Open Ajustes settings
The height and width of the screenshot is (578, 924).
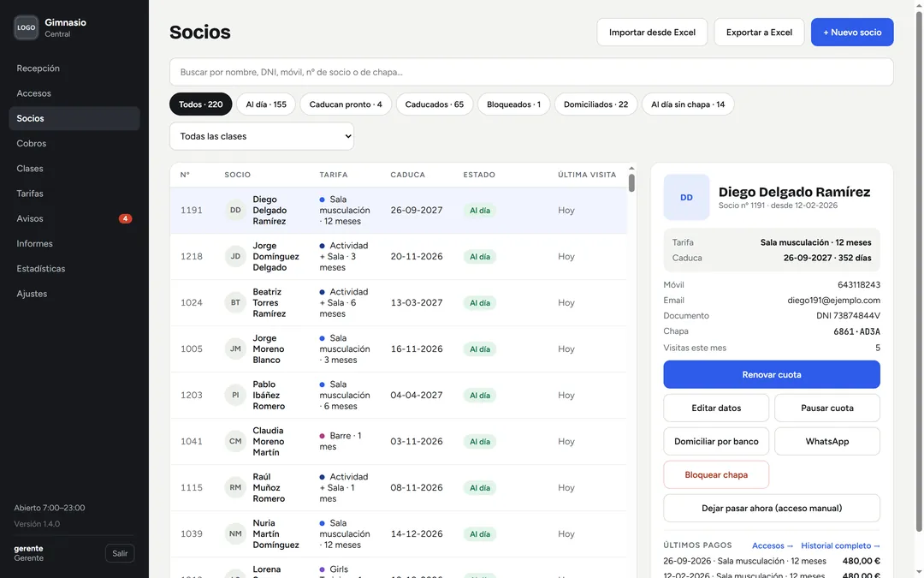point(74,294)
